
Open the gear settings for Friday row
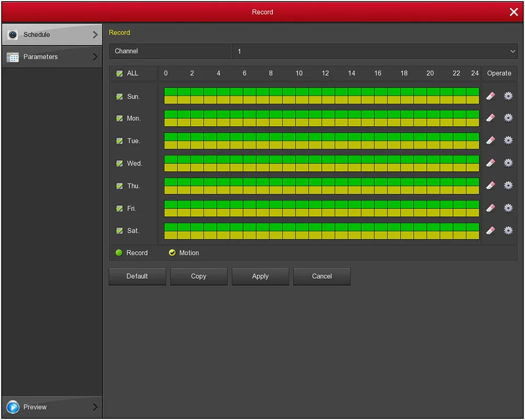click(508, 208)
